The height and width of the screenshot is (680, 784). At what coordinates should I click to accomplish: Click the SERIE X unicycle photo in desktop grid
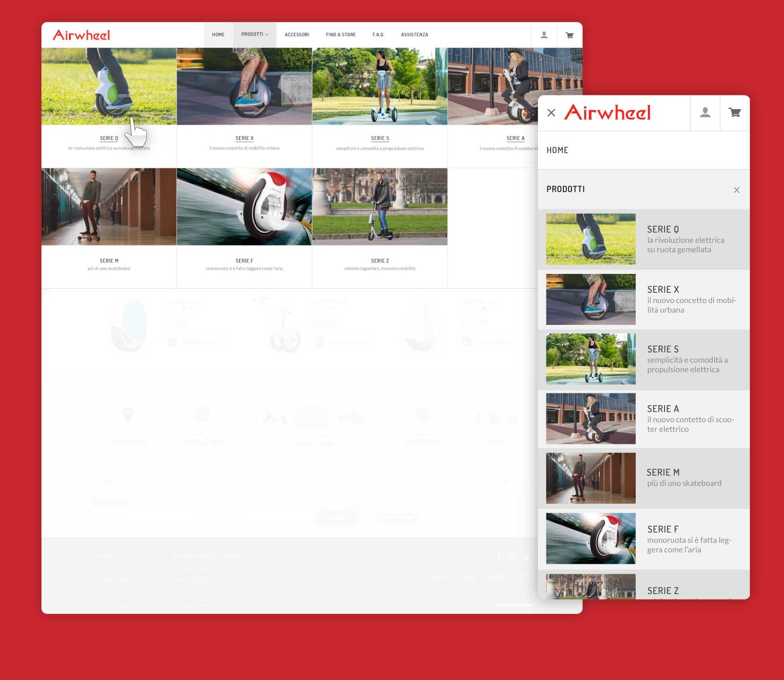[x=244, y=86]
